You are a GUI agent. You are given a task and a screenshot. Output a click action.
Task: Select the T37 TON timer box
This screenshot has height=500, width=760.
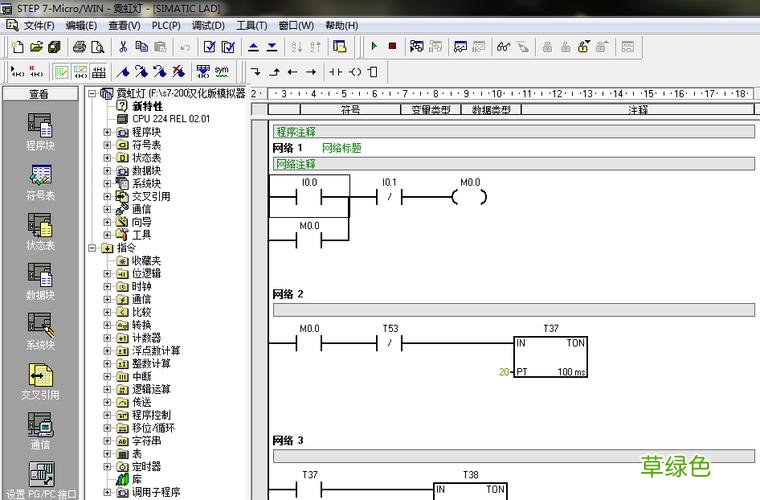(551, 357)
